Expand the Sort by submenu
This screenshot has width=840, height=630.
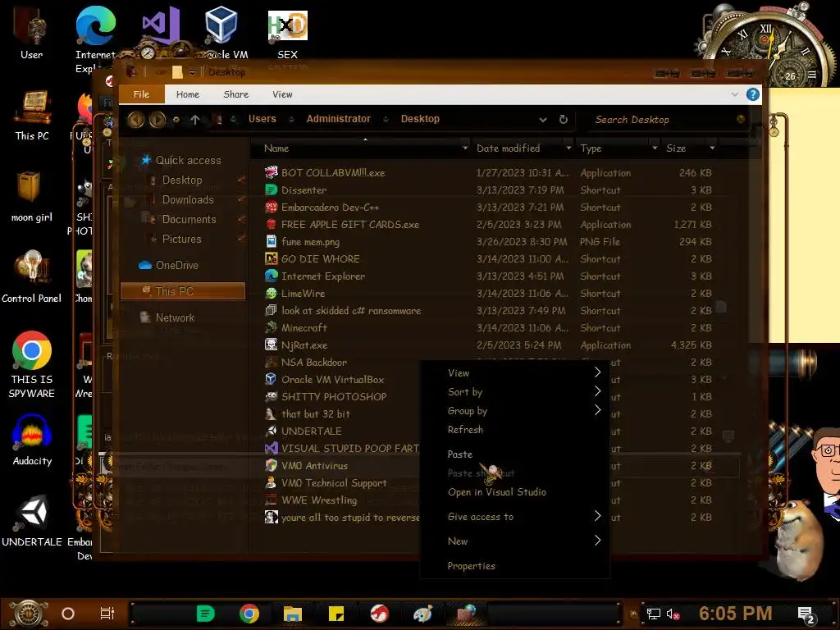pyautogui.click(x=515, y=392)
